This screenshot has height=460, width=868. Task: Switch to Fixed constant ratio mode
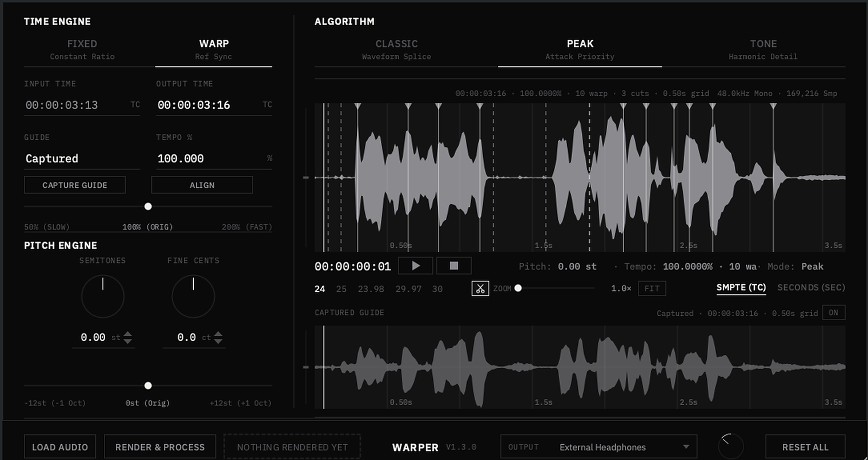point(82,50)
